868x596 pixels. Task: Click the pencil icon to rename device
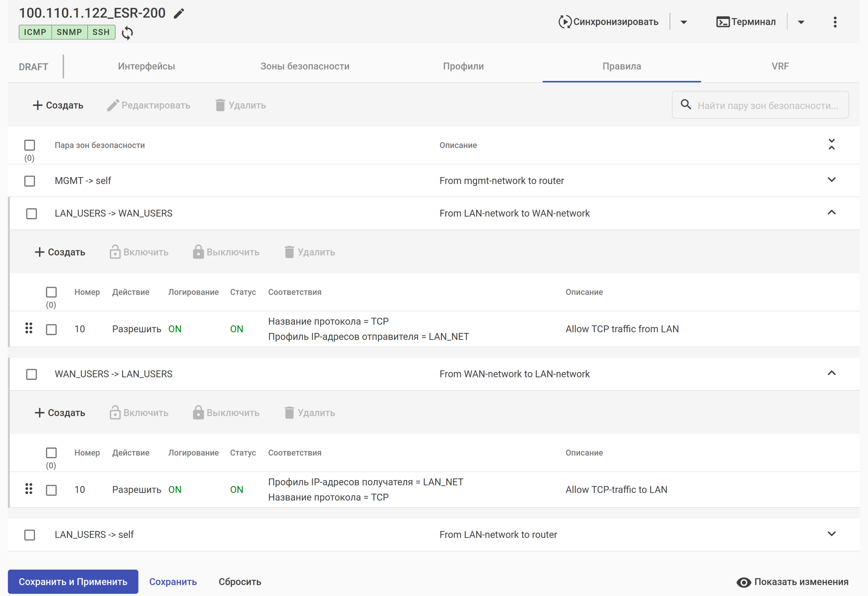[179, 13]
